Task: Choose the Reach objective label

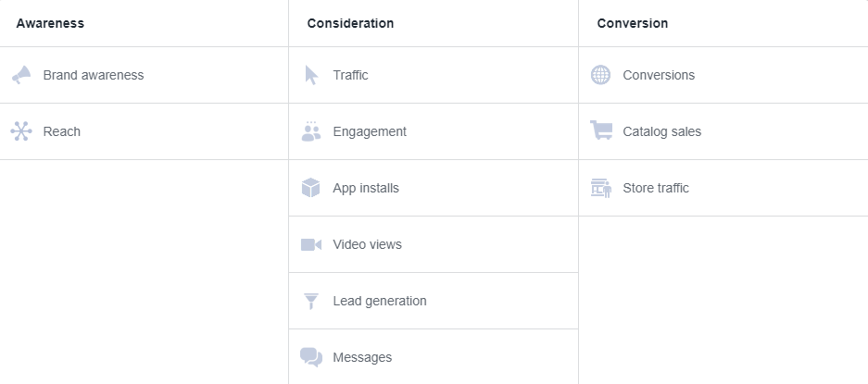Action: 62,131
